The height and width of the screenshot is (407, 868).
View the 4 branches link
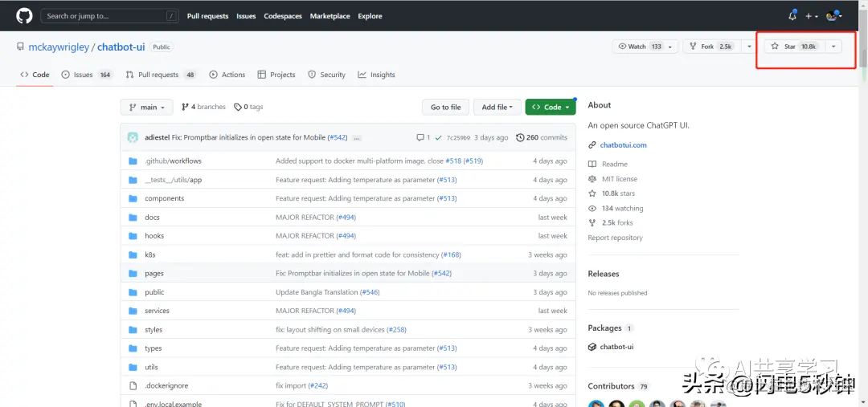click(203, 107)
